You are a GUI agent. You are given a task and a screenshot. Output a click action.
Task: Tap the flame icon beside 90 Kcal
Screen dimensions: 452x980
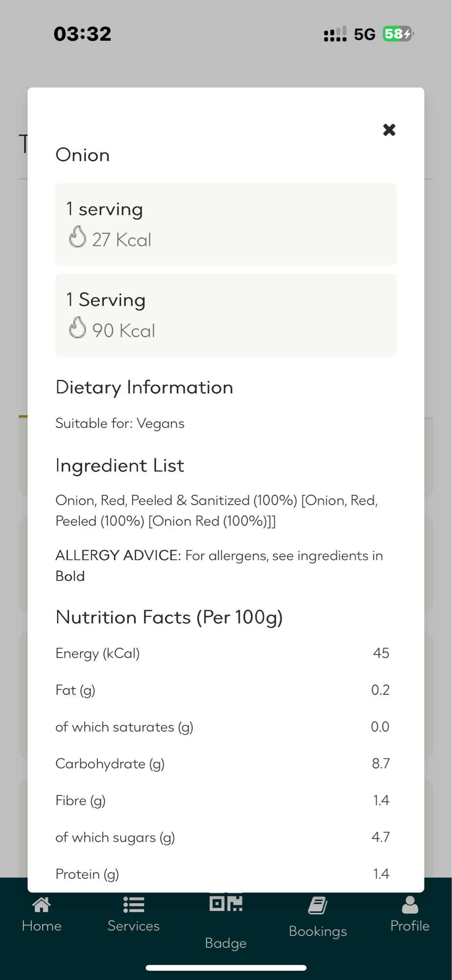(x=77, y=328)
